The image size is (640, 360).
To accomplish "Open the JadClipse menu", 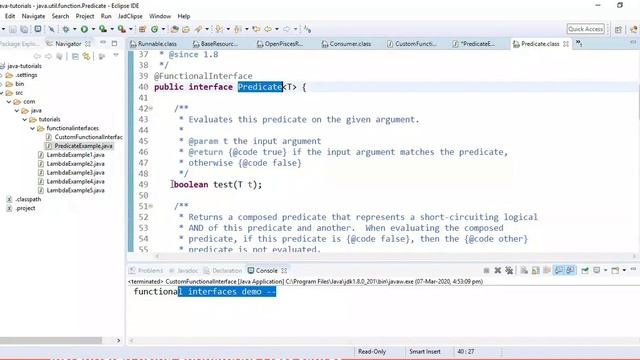I will tap(130, 16).
